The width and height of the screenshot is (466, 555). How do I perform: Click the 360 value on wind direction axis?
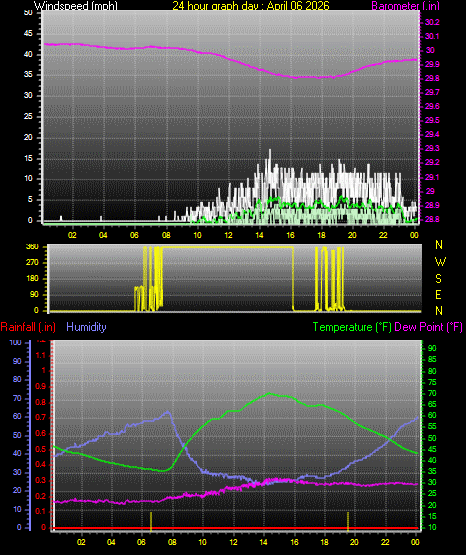point(32,247)
